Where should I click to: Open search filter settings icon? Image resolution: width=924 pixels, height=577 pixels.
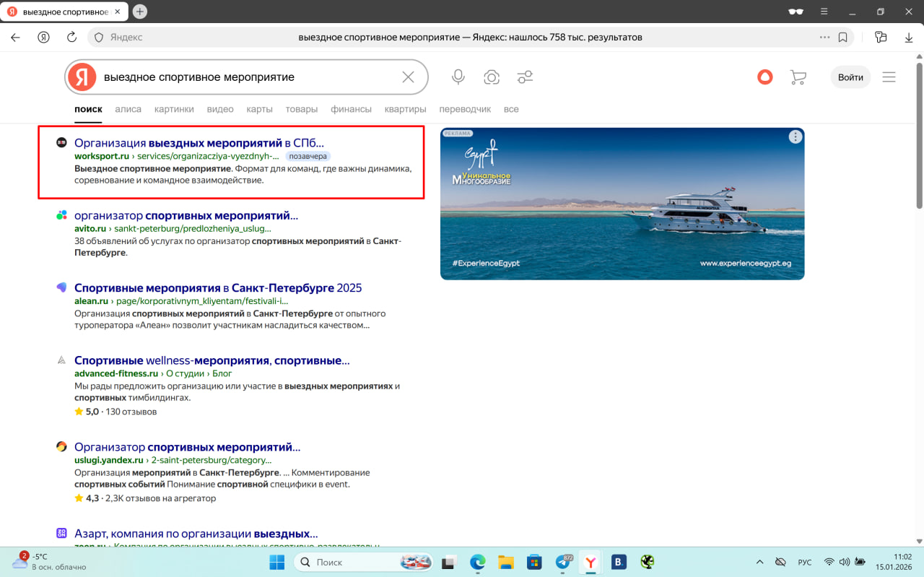[525, 77]
